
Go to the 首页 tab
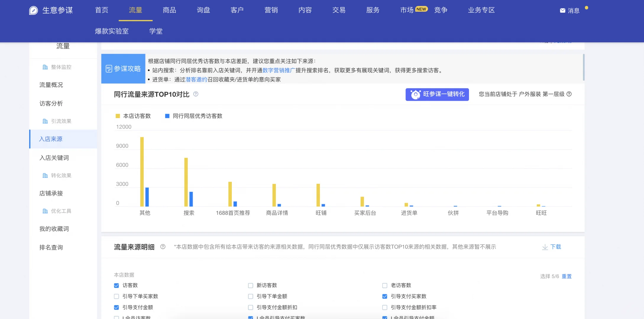(102, 10)
